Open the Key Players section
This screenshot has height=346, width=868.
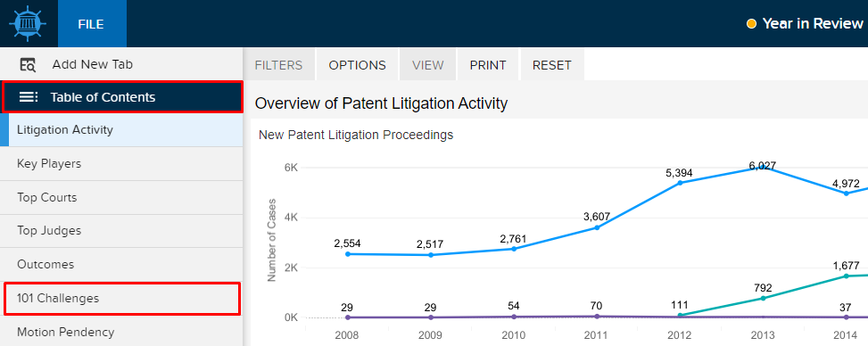(121, 164)
